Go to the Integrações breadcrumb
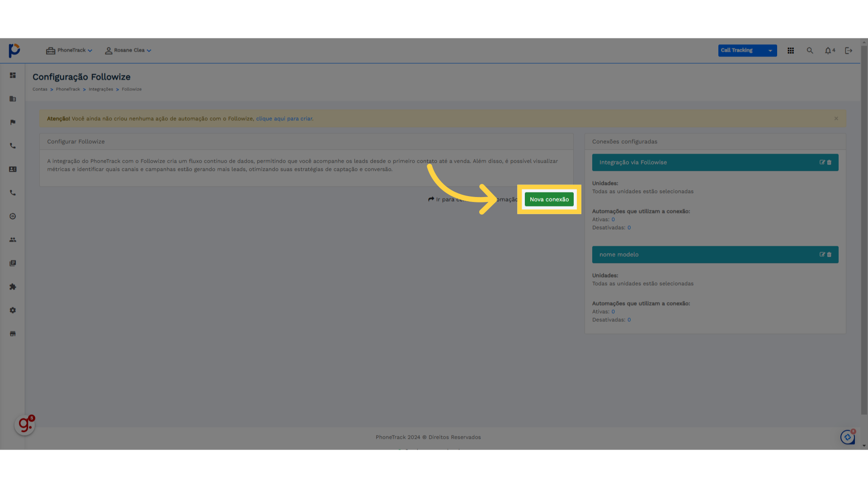This screenshot has height=488, width=868. click(101, 89)
